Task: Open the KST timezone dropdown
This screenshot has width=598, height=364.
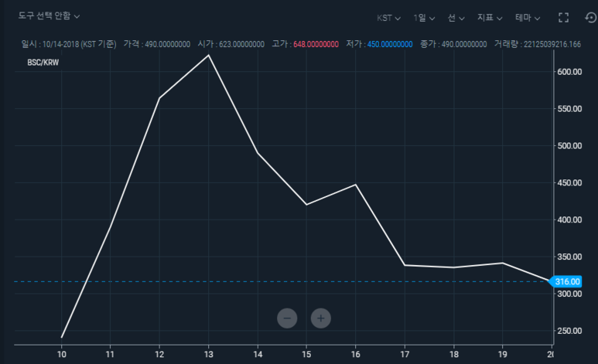Action: pyautogui.click(x=388, y=18)
